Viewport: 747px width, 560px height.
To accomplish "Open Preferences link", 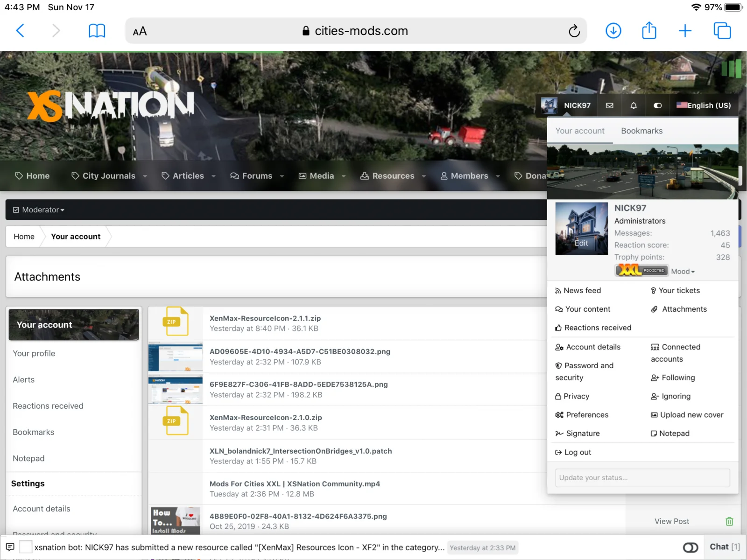I will (582, 415).
